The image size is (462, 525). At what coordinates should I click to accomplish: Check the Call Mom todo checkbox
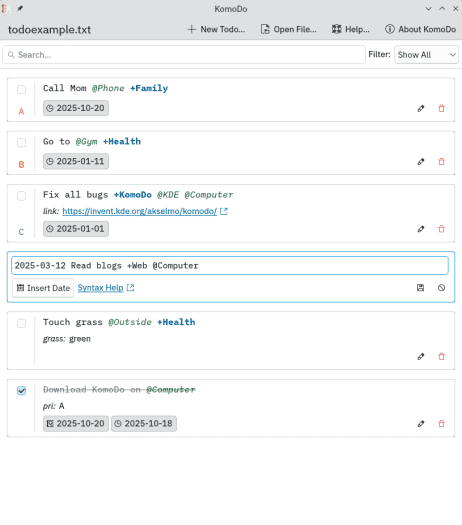21,89
